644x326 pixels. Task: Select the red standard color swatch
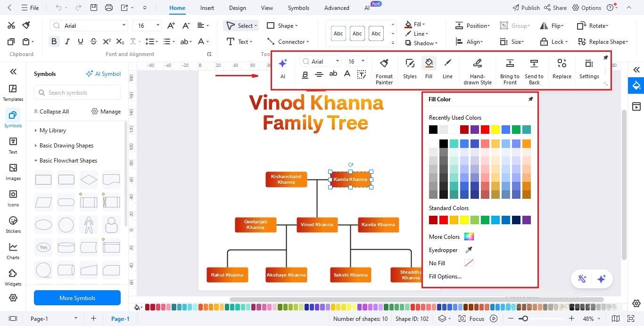pyautogui.click(x=443, y=220)
